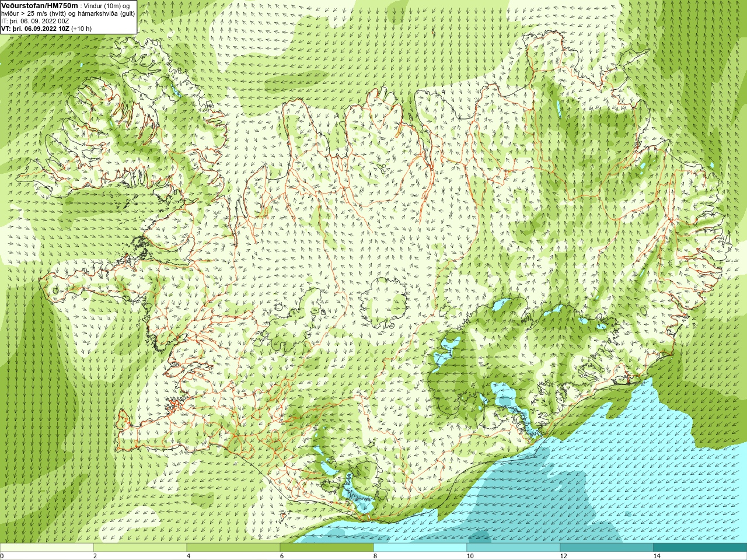Click the legend scale label "6"
Screen dimensions: 747x560
pos(282,556)
